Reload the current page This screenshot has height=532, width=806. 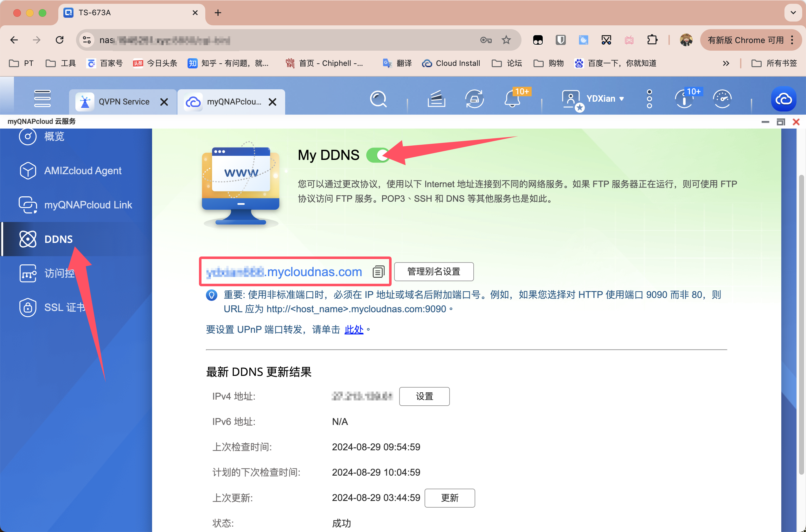point(60,40)
